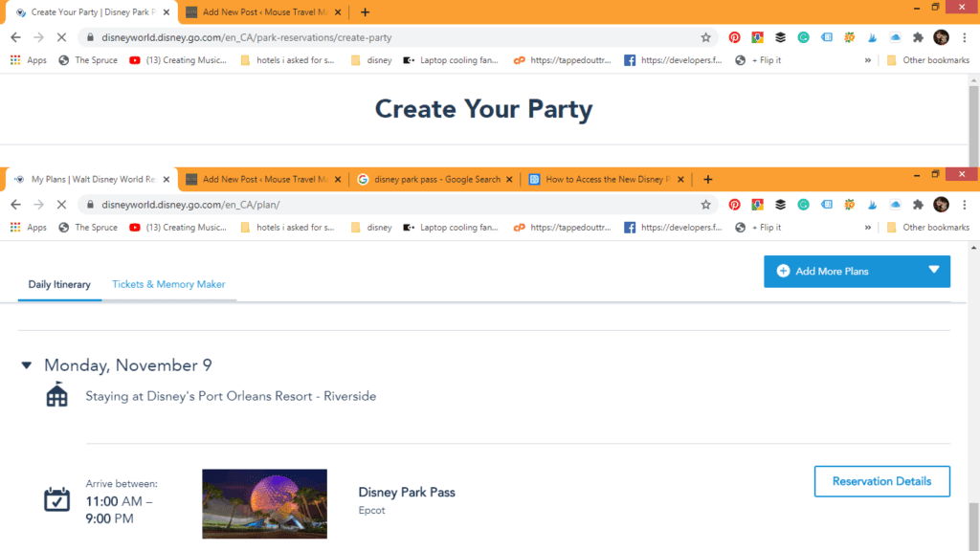The width and height of the screenshot is (980, 551).
Task: Click Buffer layers extension in front window
Action: [x=780, y=205]
